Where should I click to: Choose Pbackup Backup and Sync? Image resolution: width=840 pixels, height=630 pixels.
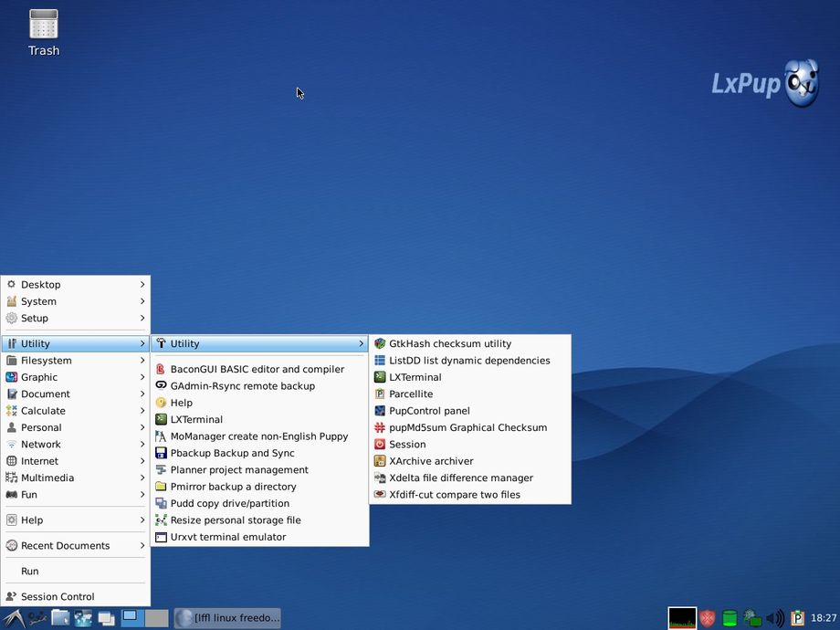232,453
